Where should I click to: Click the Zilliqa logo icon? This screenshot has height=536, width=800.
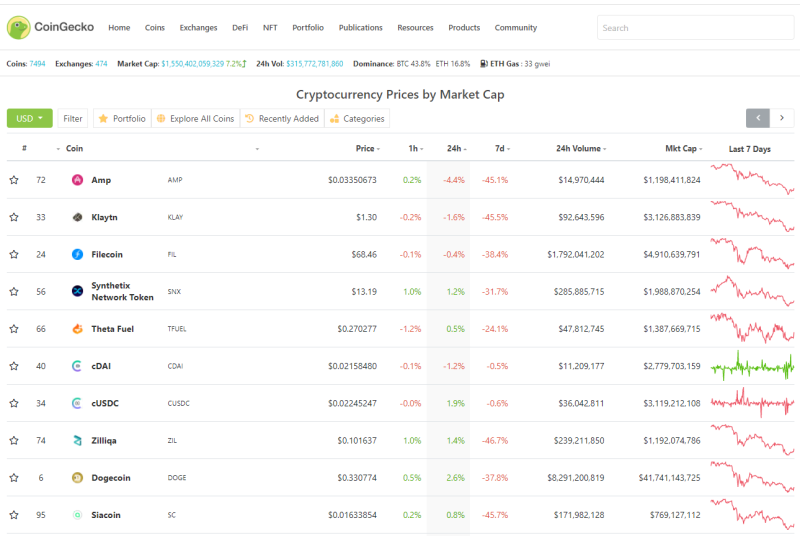click(x=77, y=441)
